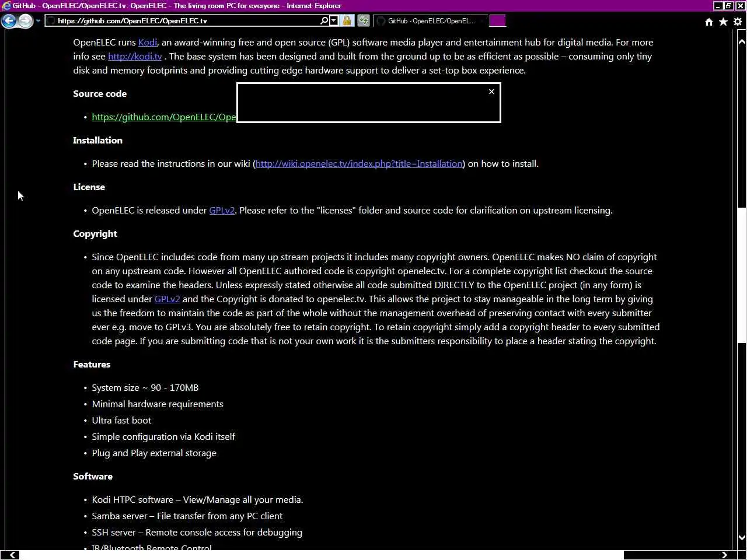The image size is (747, 560).
Task: Click the horizontal scrollbar thumb
Action: coord(322,555)
